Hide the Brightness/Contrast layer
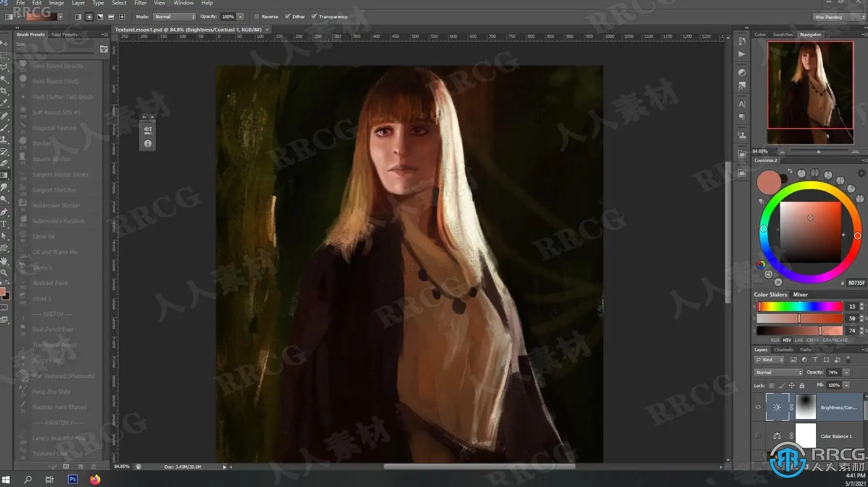Screen dimensions: 868x487 pos(758,407)
